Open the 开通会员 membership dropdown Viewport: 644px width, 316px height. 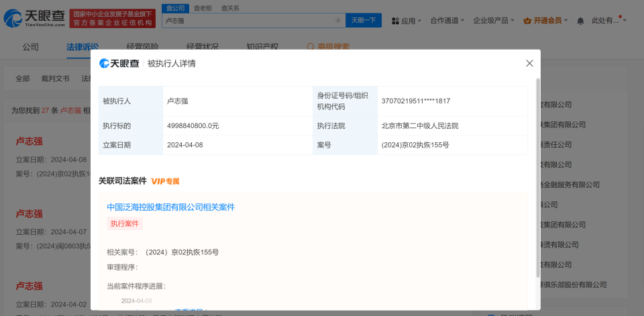coord(545,21)
